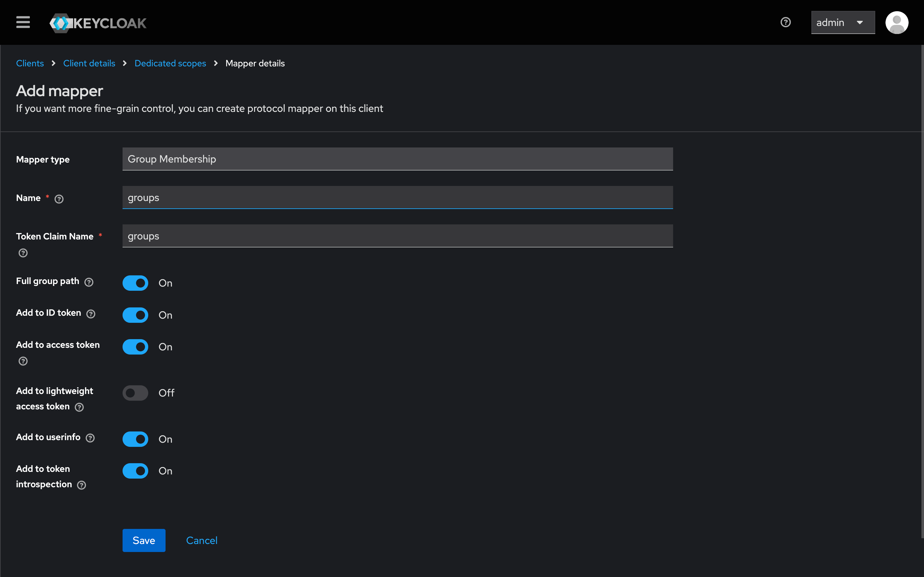Open the admin account dropdown

(x=843, y=22)
